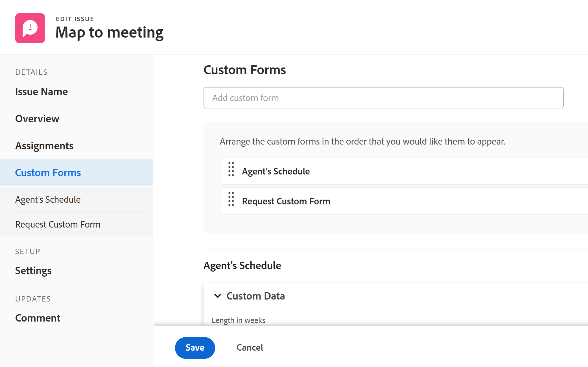Grab the drag handle beside Agent's Schedule row
The image size is (588, 367).
pos(231,169)
